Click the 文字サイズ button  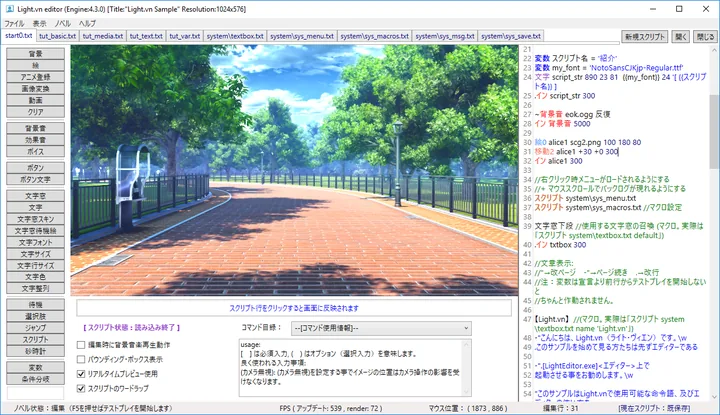[35, 254]
